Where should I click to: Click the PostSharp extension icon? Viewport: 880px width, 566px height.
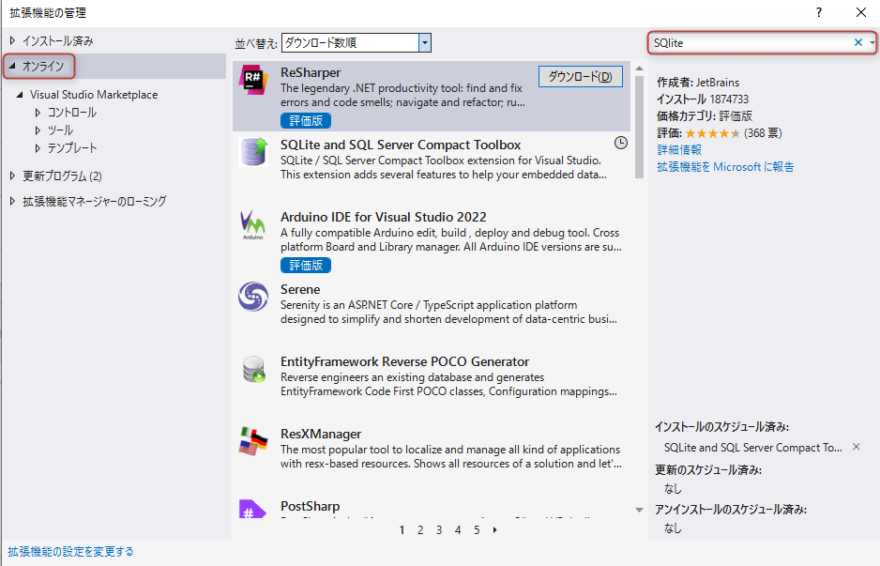point(252,508)
